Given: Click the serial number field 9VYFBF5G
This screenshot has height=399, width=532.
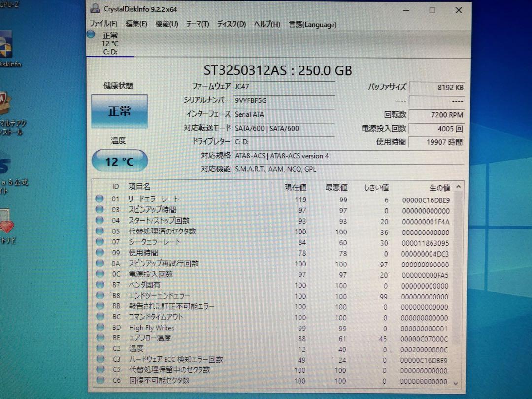Looking at the screenshot, I should point(284,100).
